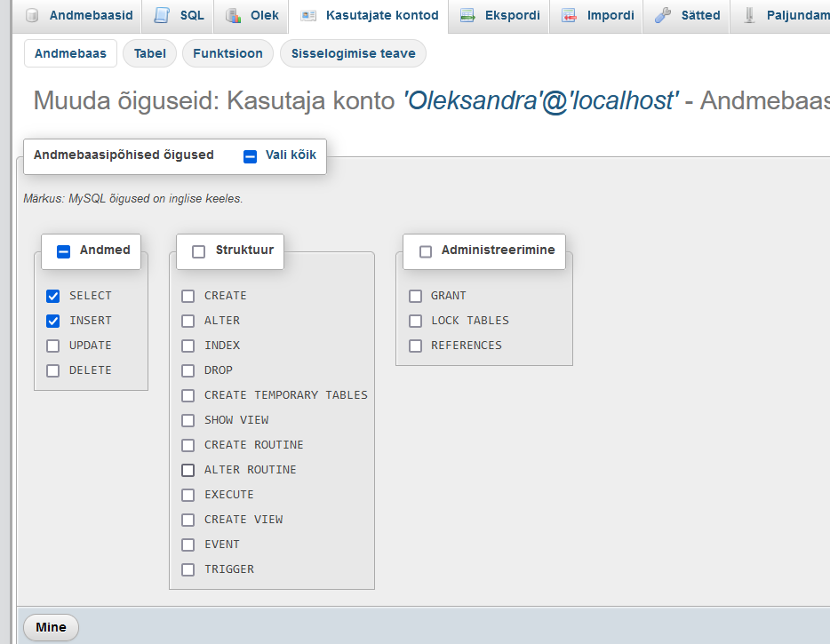Click the Andmebaasid database icon

pos(33,15)
